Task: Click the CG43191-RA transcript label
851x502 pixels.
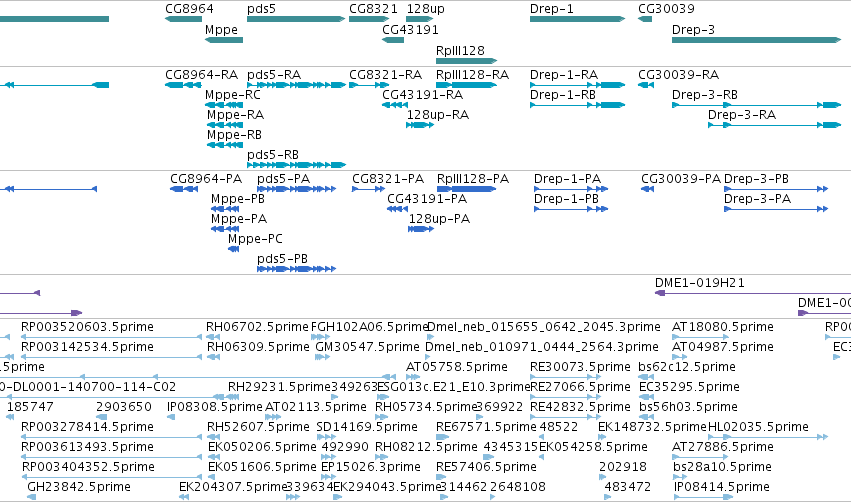Action: [x=423, y=95]
